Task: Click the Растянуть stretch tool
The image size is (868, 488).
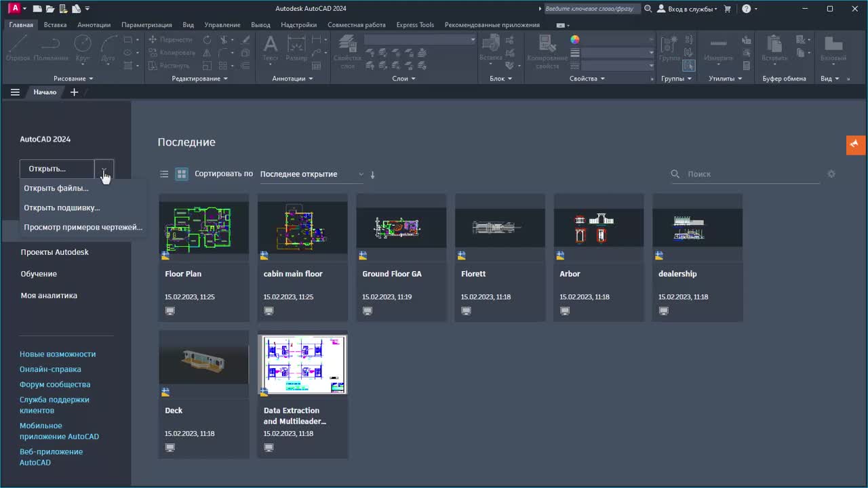Action: 169,66
